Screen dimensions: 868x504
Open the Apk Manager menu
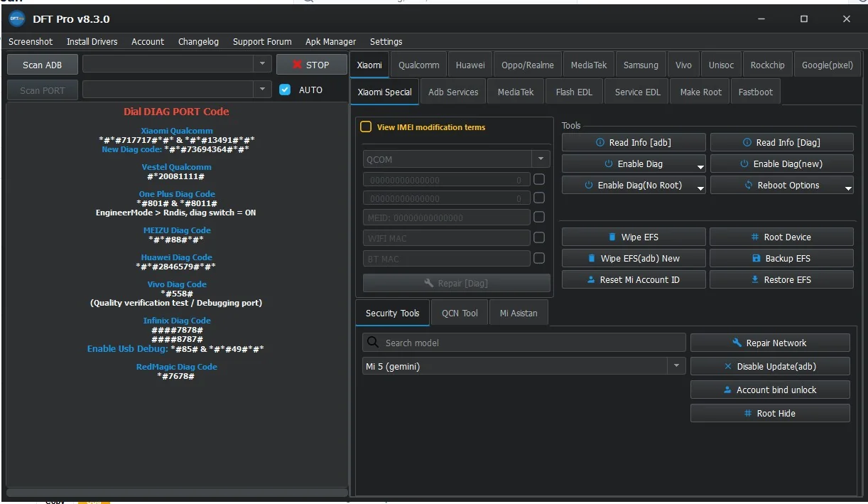point(330,42)
